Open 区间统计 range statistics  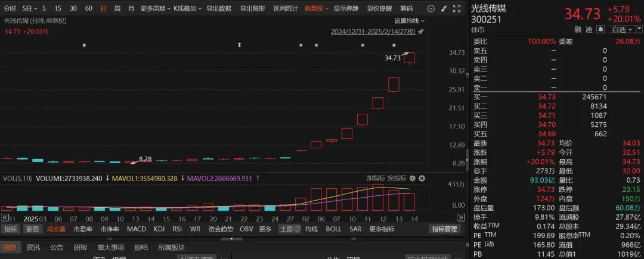point(286,8)
